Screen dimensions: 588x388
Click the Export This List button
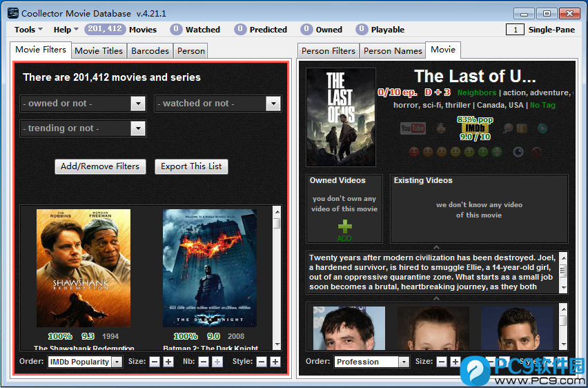click(191, 166)
